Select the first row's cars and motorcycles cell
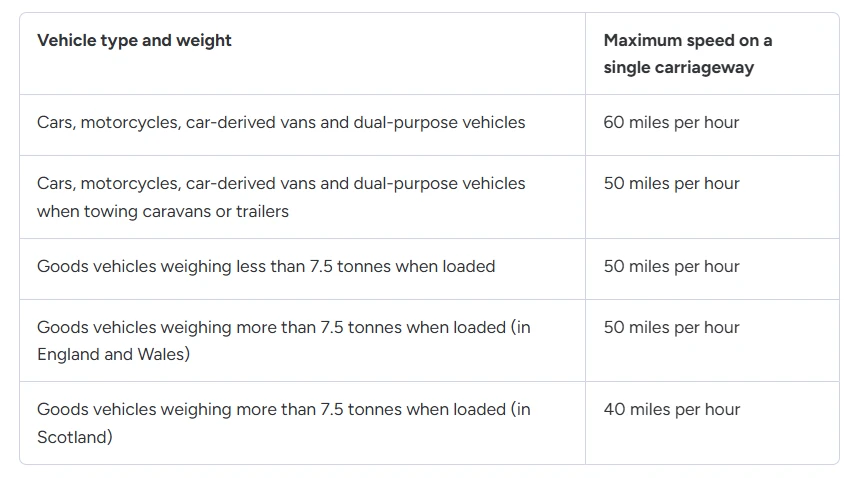 point(281,123)
